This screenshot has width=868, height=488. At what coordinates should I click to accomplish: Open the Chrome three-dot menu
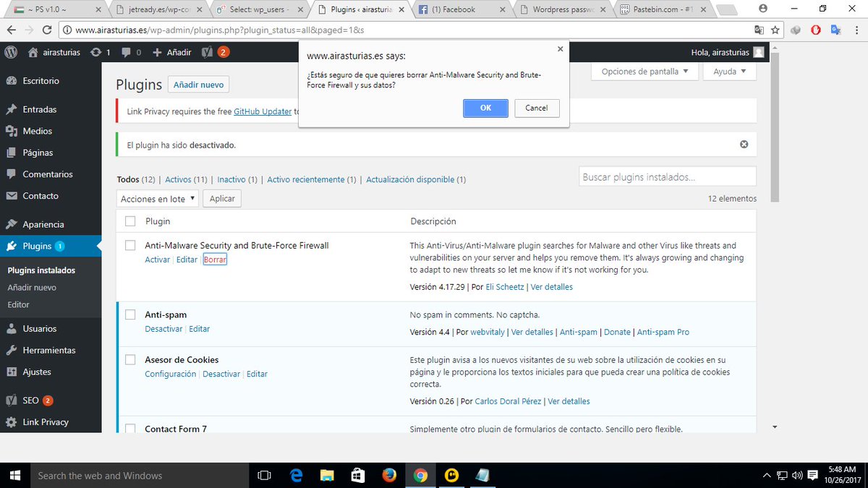pyautogui.click(x=855, y=30)
